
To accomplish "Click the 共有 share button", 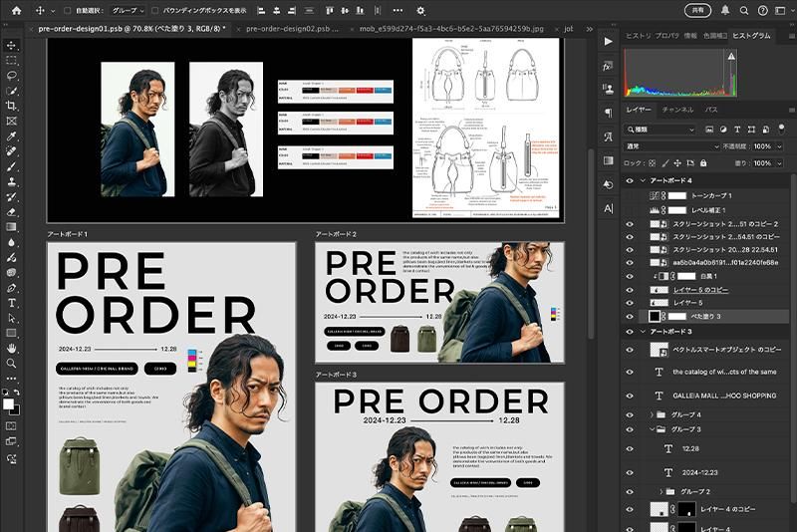I will [x=698, y=10].
